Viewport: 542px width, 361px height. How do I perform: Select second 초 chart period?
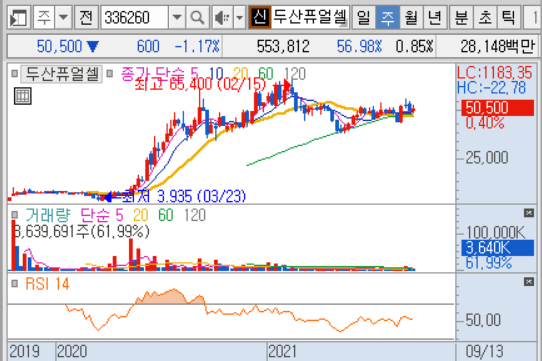(x=485, y=17)
